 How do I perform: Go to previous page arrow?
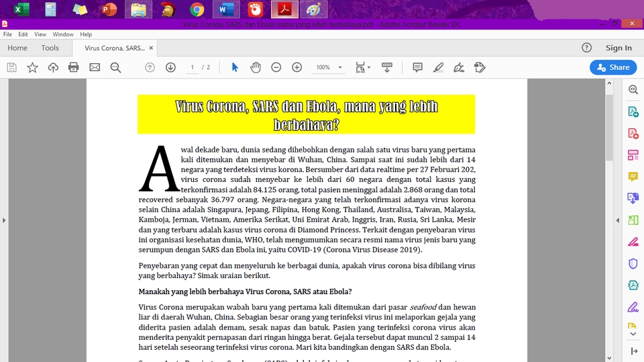coord(150,67)
